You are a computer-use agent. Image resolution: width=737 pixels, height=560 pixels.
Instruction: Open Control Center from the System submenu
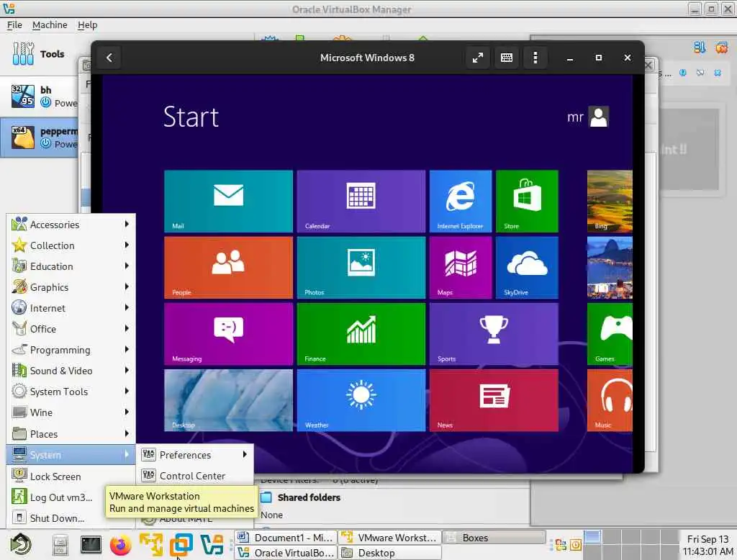coord(194,475)
